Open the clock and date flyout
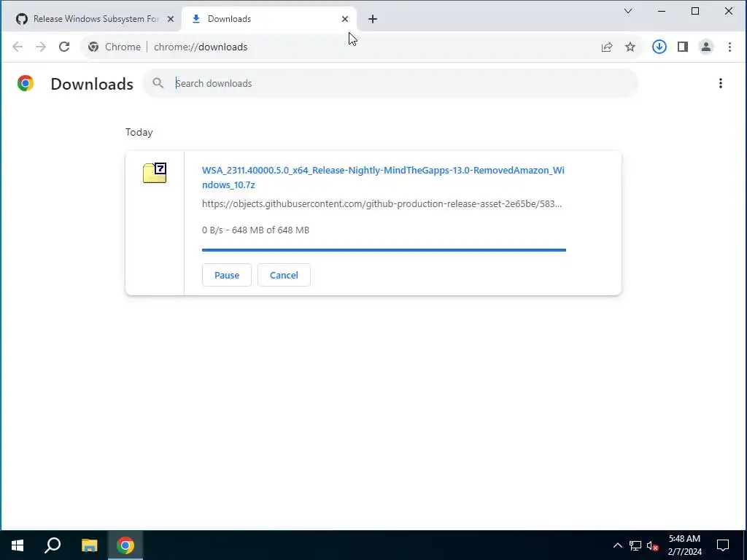The height and width of the screenshot is (560, 747). click(x=684, y=545)
